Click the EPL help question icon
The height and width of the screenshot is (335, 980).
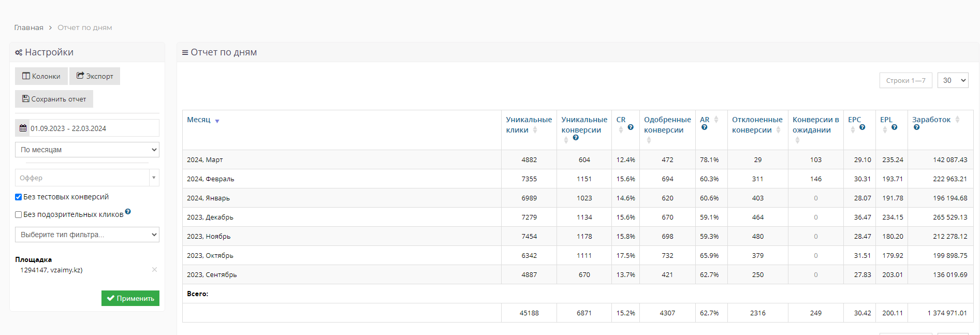[x=894, y=127]
